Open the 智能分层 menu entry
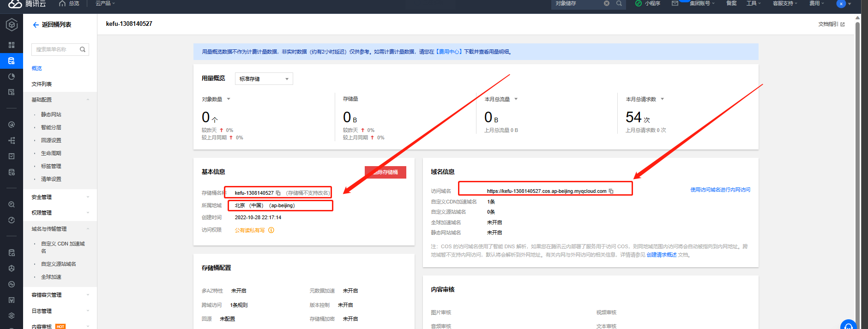Viewport: 868px width, 329px height. click(x=51, y=127)
